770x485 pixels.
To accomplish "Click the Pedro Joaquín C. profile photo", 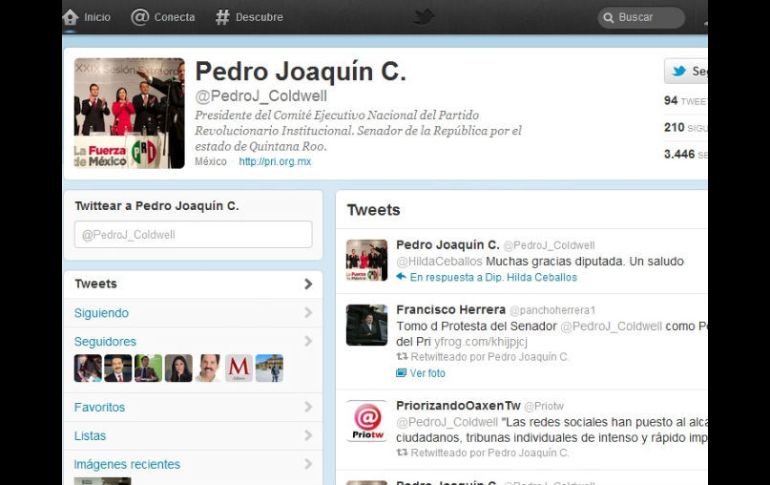I will pos(129,113).
